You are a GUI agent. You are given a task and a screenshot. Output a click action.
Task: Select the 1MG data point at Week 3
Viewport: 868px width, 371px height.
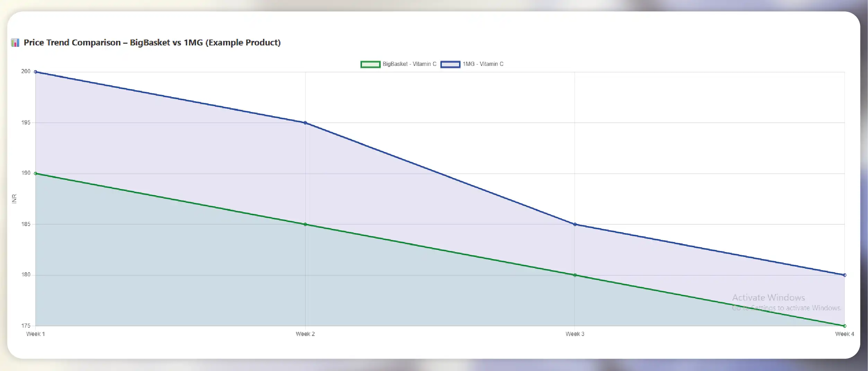point(575,224)
